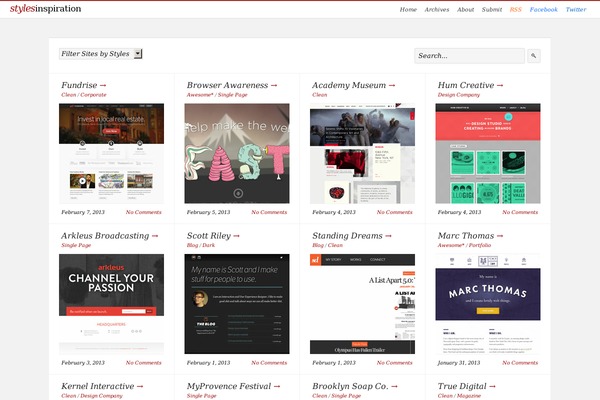Open the Archives menu item
Viewport: 600px width, 400px height.
coord(437,10)
